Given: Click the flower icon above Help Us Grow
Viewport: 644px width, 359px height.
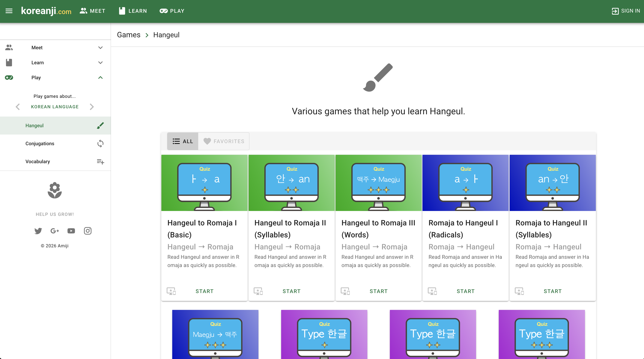Looking at the screenshot, I should point(55,190).
